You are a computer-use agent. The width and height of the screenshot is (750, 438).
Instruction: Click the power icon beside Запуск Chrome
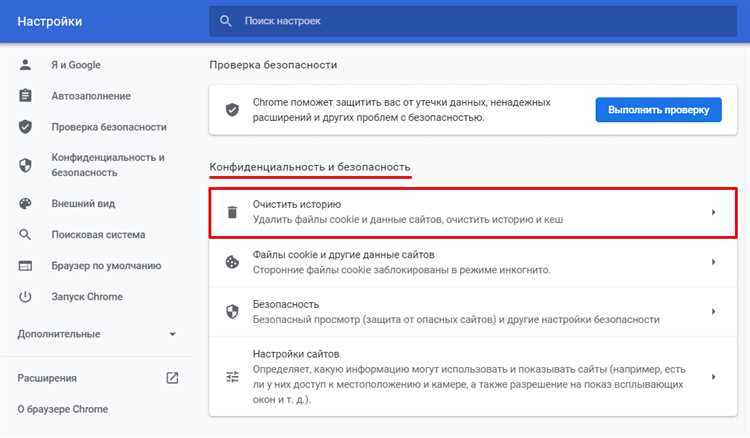tap(25, 296)
